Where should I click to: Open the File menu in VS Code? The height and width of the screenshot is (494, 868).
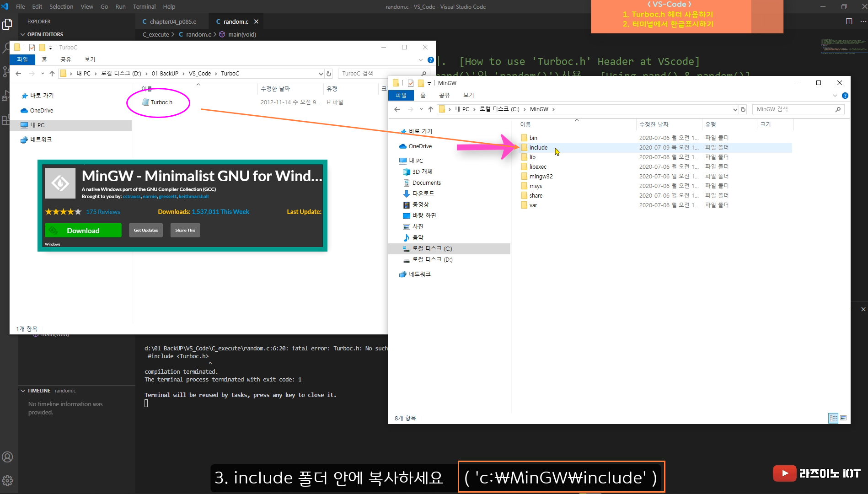(20, 6)
